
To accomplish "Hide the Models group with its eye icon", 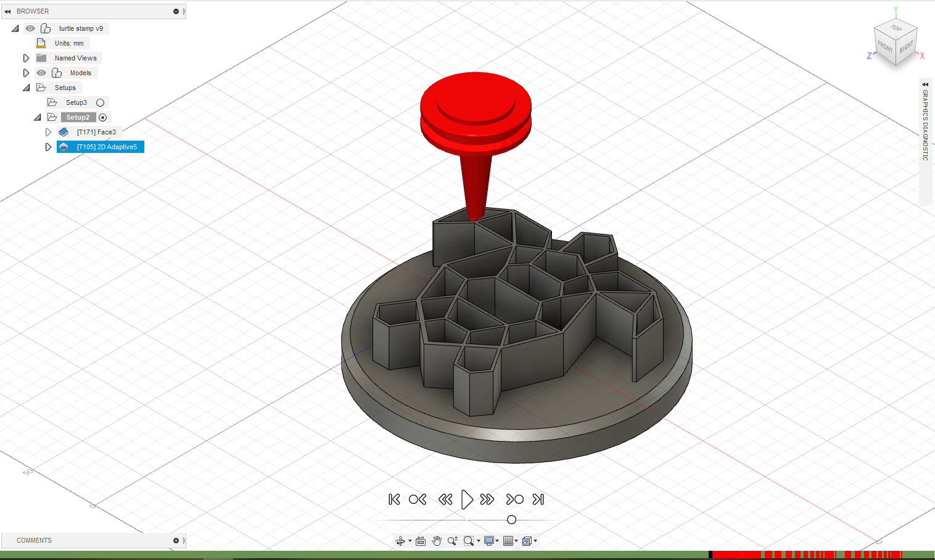I will [x=41, y=72].
